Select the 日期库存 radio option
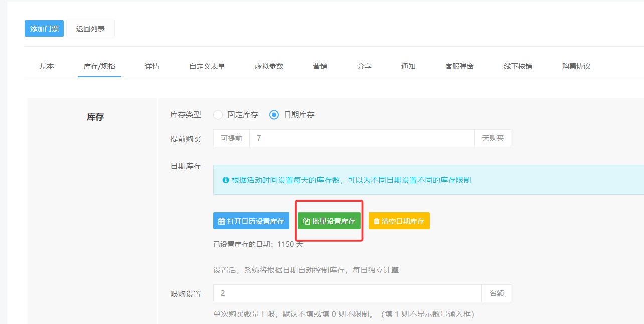The width and height of the screenshot is (644, 324). click(x=274, y=115)
